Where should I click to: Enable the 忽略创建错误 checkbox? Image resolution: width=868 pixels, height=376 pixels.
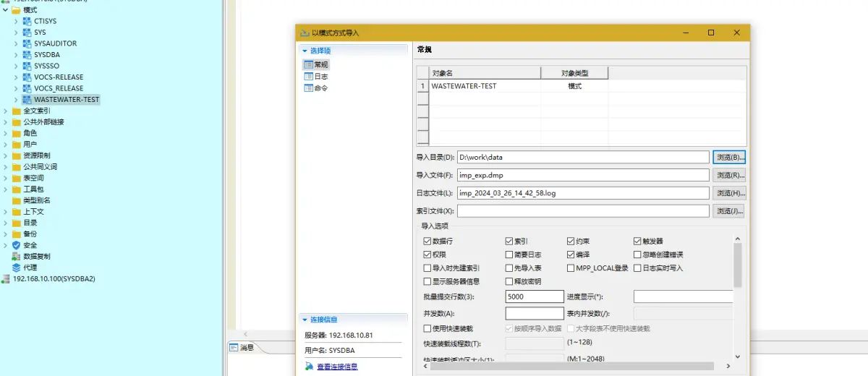pyautogui.click(x=637, y=255)
